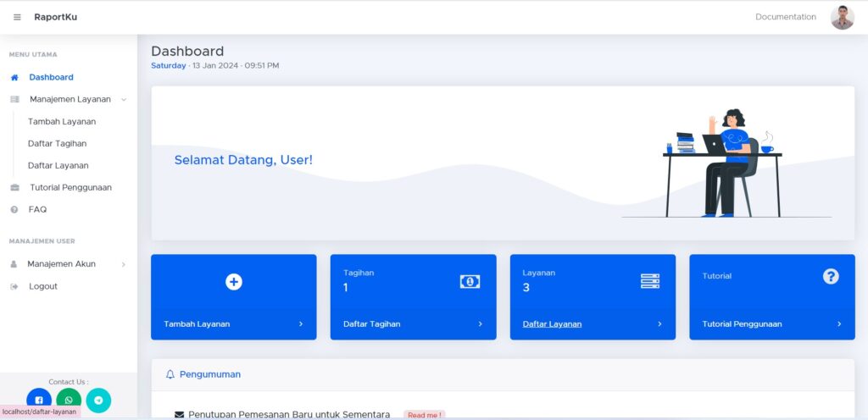Click the arrow on Daftar Layanan card
Image resolution: width=868 pixels, height=420 pixels.
coord(659,324)
